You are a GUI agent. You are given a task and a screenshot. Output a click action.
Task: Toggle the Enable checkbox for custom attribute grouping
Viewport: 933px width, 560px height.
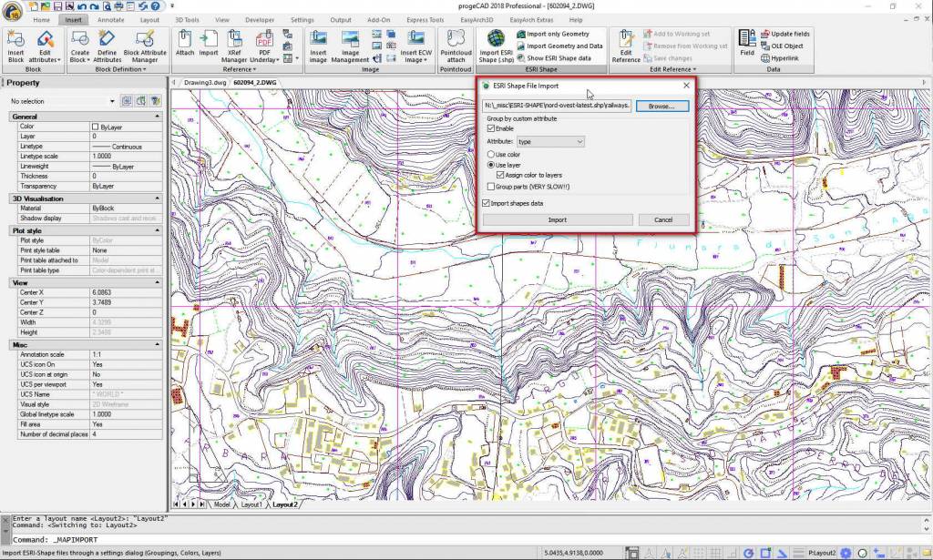[x=491, y=128]
